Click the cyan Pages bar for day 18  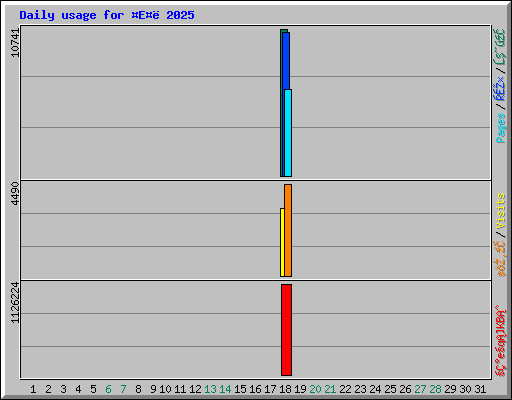coord(288,133)
